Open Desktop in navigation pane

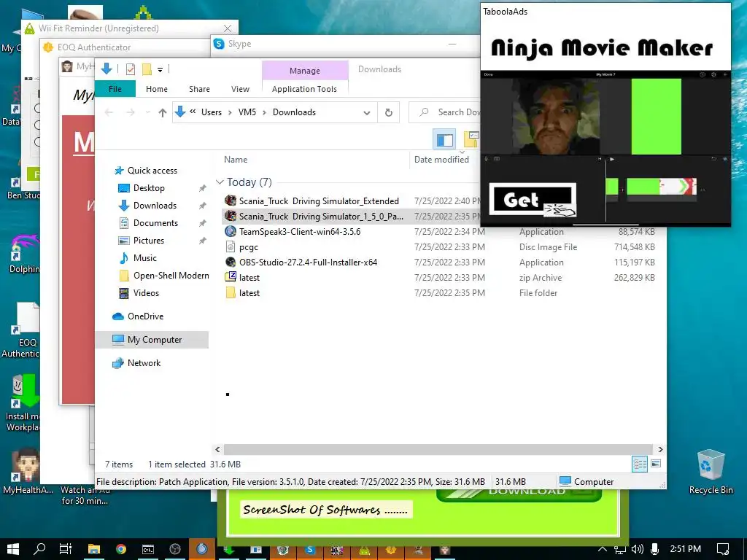(x=149, y=188)
